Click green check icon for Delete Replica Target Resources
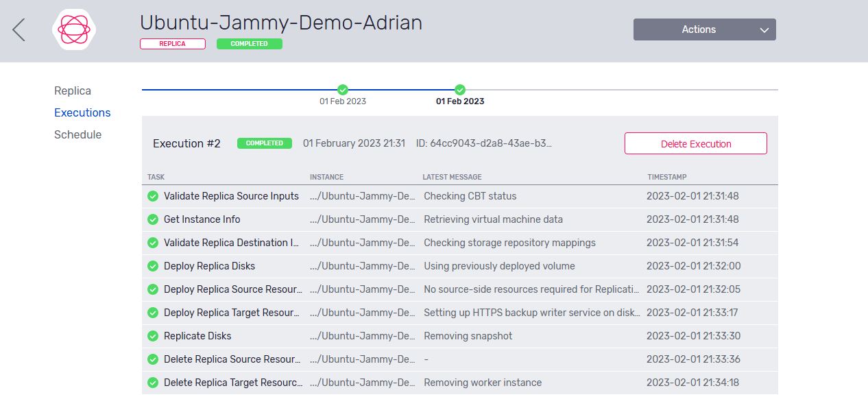The image size is (868, 410). 153,383
